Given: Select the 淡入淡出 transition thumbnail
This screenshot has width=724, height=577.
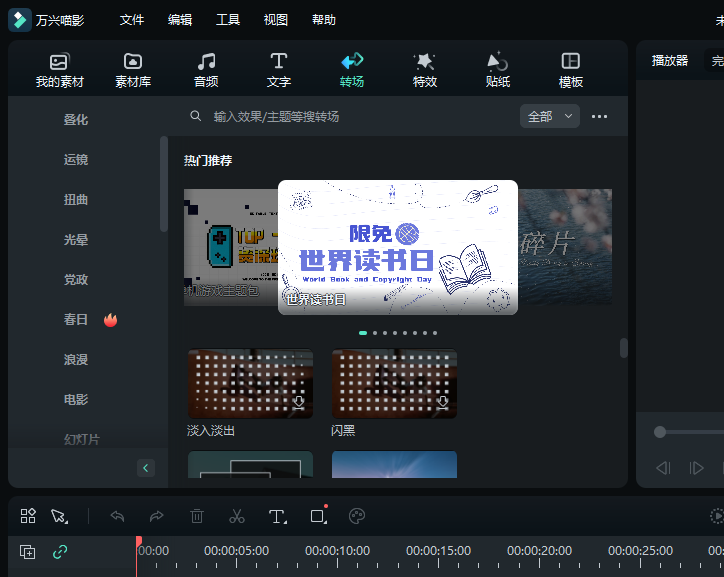Looking at the screenshot, I should tap(250, 384).
